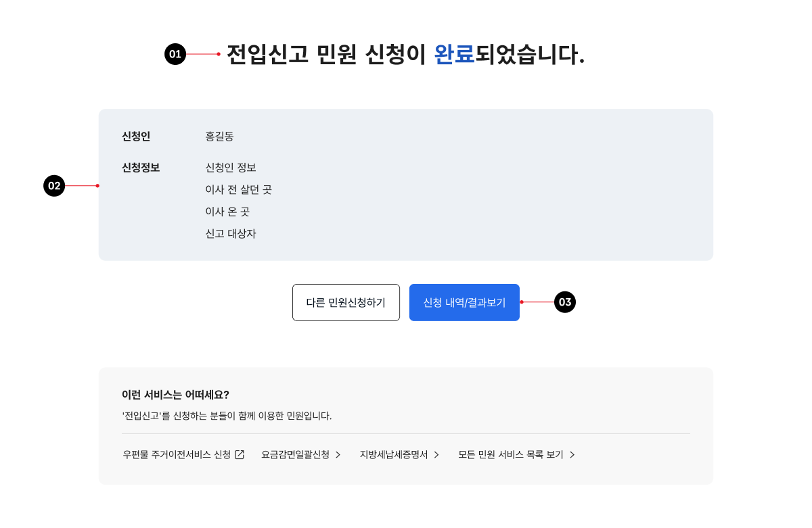Viewport: 812px width, 528px height.
Task: Click the chevron arrow next to 지방세납세증명서
Action: pyautogui.click(x=436, y=455)
